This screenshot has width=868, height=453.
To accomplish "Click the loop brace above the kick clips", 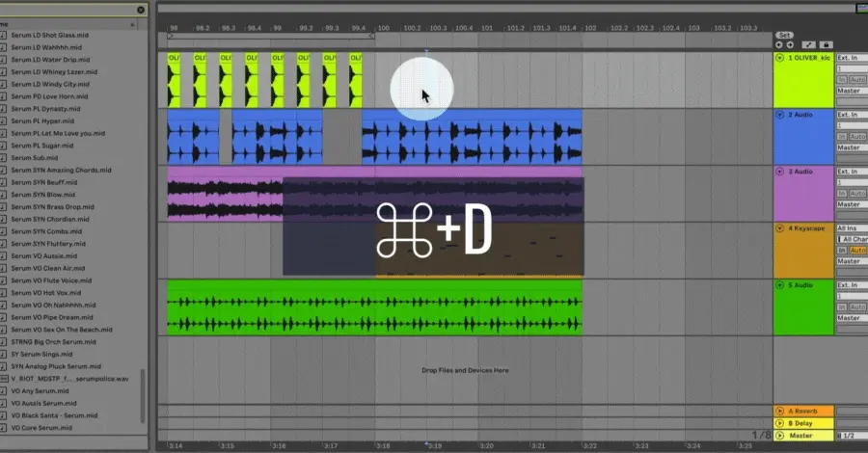I will [x=271, y=36].
